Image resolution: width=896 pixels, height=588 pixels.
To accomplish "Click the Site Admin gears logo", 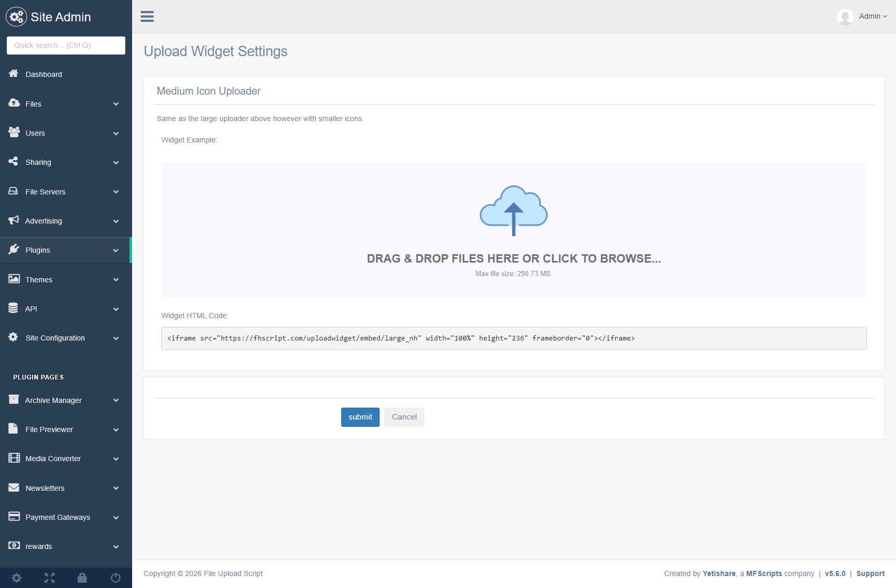I will (x=16, y=17).
